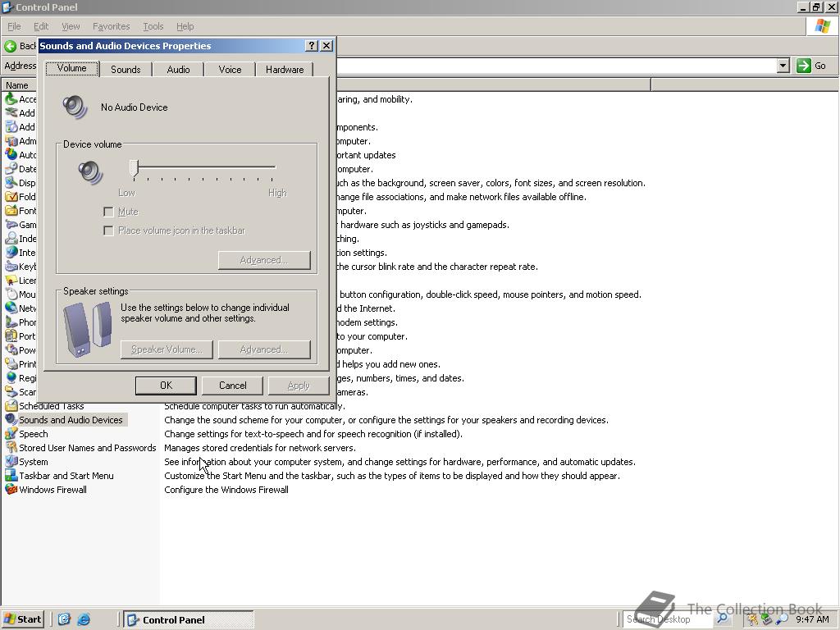Image resolution: width=840 pixels, height=630 pixels.
Task: Select the Add Hardware icon
Action: tap(11, 113)
